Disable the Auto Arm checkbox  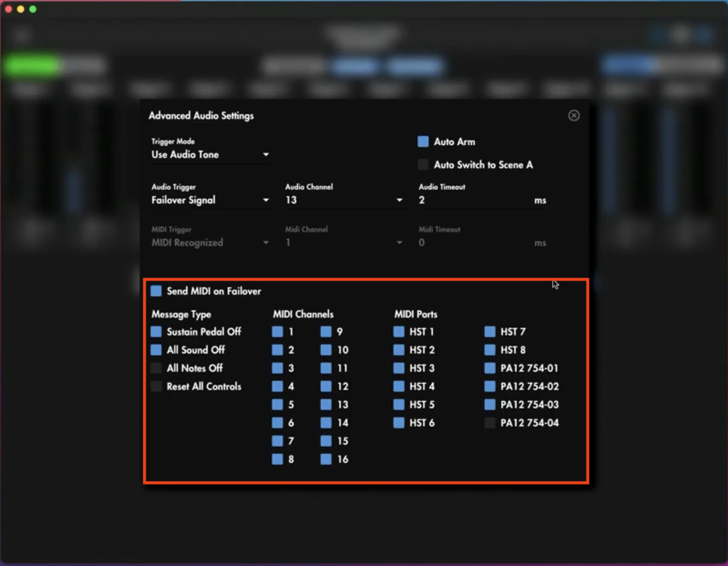coord(423,141)
